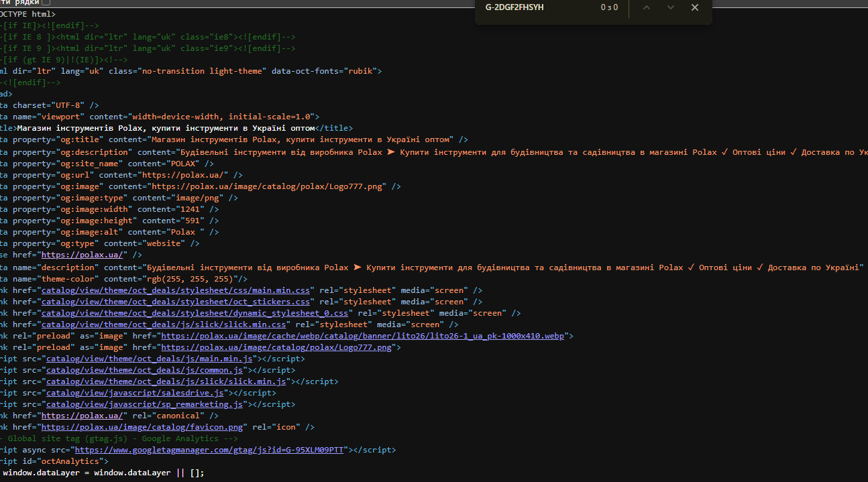Open slick.min.css stylesheet link
868x482 pixels.
pyautogui.click(x=164, y=324)
